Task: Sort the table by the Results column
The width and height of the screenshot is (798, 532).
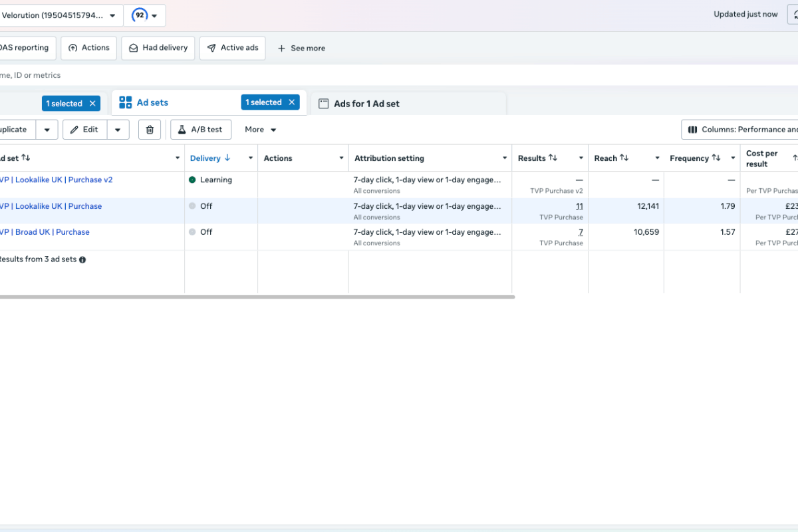Action: point(553,158)
